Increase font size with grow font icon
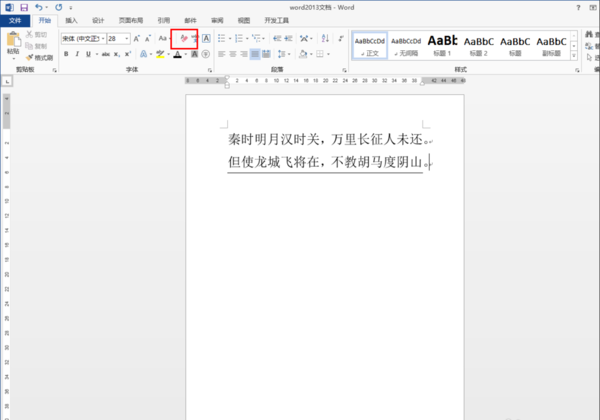The image size is (600, 420). click(137, 38)
